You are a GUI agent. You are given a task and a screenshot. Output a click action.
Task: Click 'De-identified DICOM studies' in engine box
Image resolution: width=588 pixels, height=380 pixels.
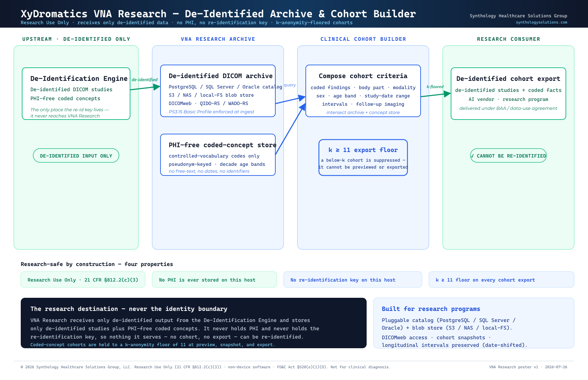point(71,89)
